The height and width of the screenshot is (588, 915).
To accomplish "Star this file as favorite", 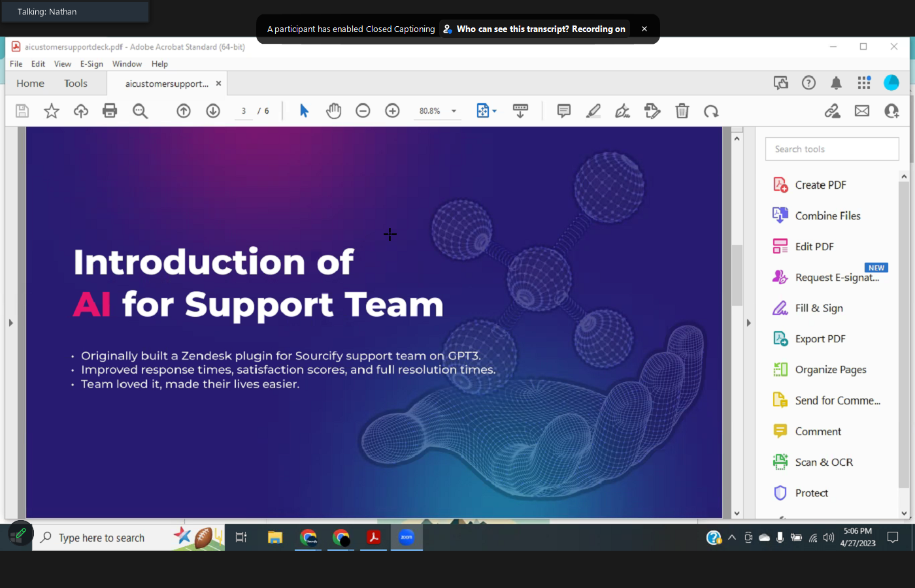I will tap(51, 111).
